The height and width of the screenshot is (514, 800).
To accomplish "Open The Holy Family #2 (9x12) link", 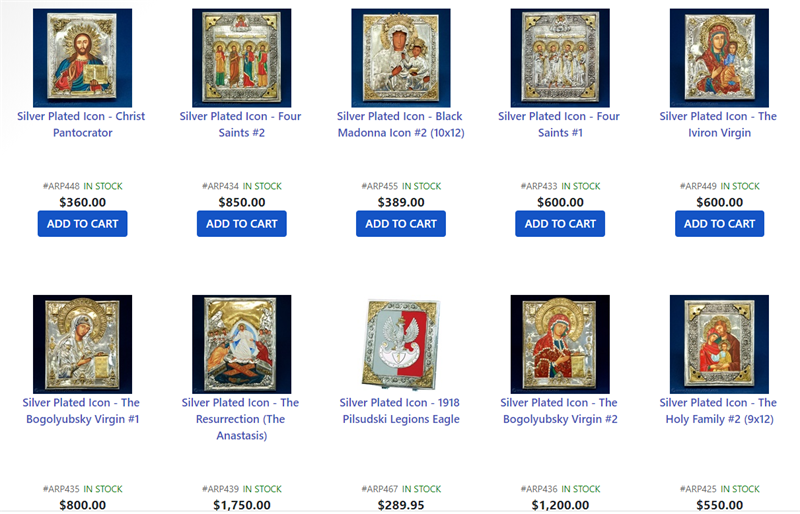I will coord(718,411).
